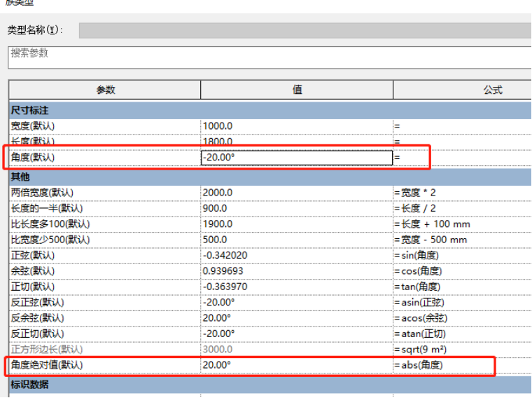Image resolution: width=532 pixels, height=398 pixels.
Task: Click the 900.0 value cell
Action: coord(297,209)
